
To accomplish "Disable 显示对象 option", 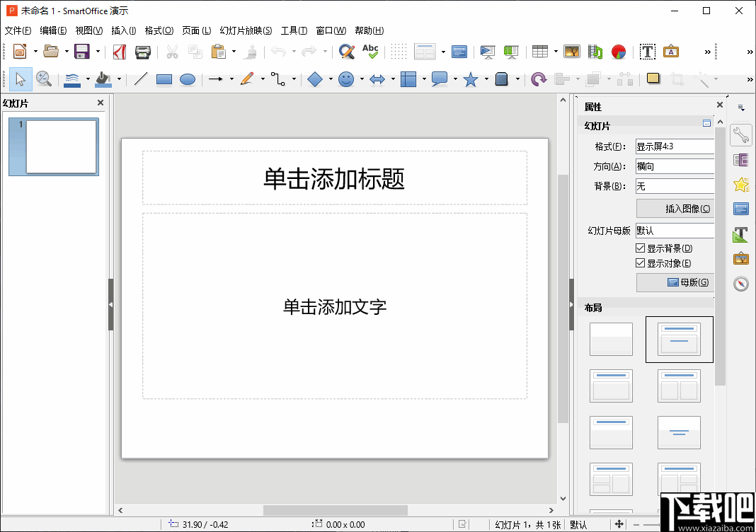I will pos(640,262).
